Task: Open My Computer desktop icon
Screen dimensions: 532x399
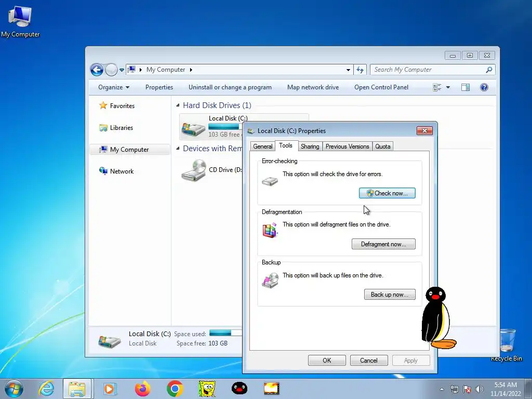Action: [x=20, y=21]
